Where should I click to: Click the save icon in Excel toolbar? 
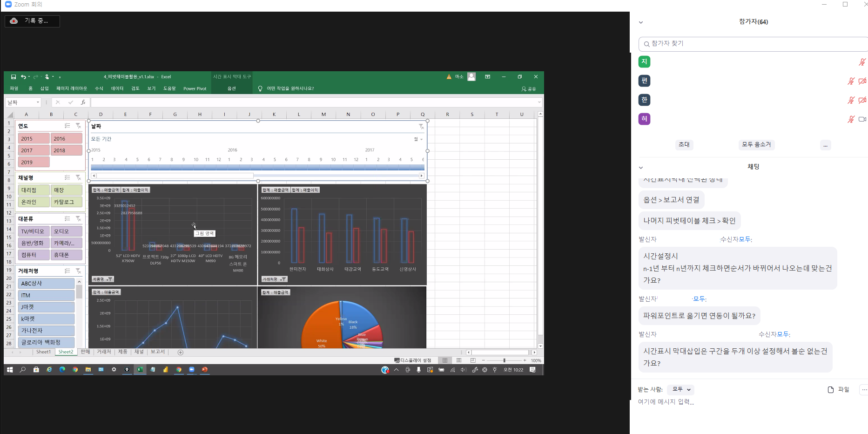pyautogui.click(x=13, y=77)
